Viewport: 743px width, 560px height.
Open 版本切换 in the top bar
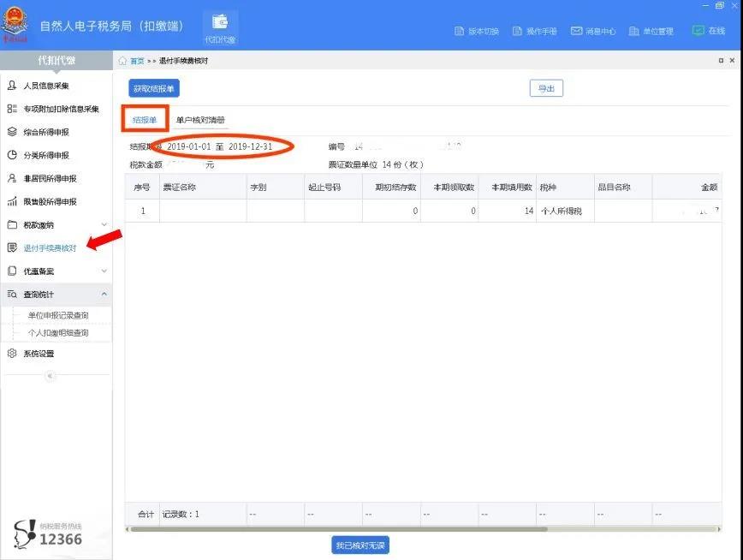476,32
